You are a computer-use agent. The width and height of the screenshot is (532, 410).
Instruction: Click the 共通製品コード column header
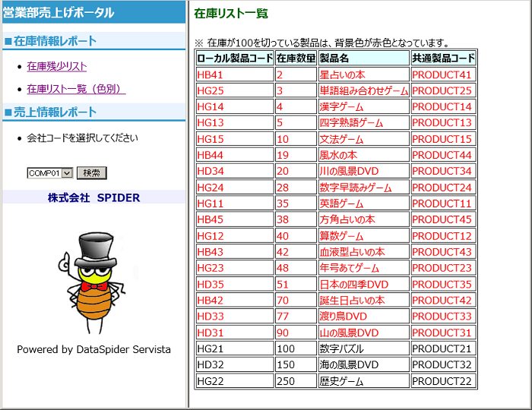click(x=443, y=58)
